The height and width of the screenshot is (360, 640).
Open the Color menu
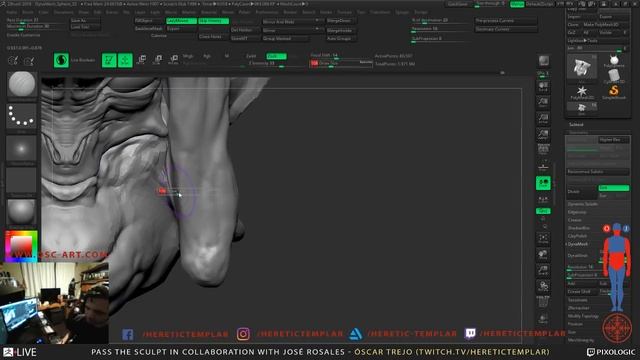click(x=43, y=12)
